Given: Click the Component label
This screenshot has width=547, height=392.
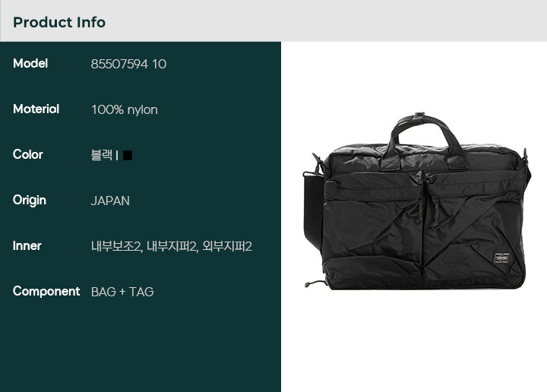Looking at the screenshot, I should click(x=46, y=291).
